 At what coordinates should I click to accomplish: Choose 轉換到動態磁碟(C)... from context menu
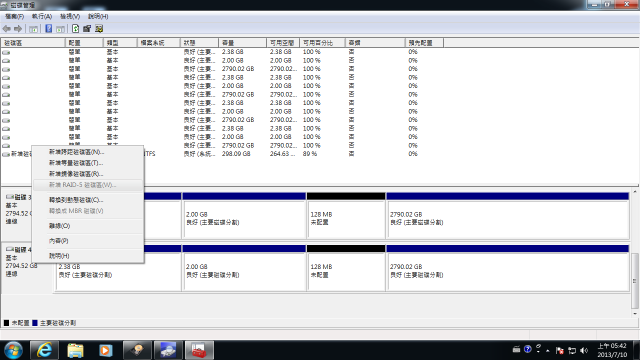pyautogui.click(x=88, y=200)
